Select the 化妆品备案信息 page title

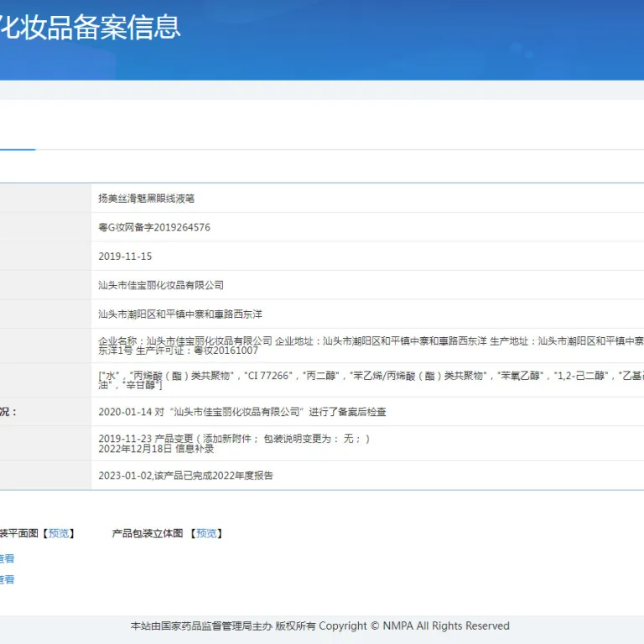click(x=90, y=28)
